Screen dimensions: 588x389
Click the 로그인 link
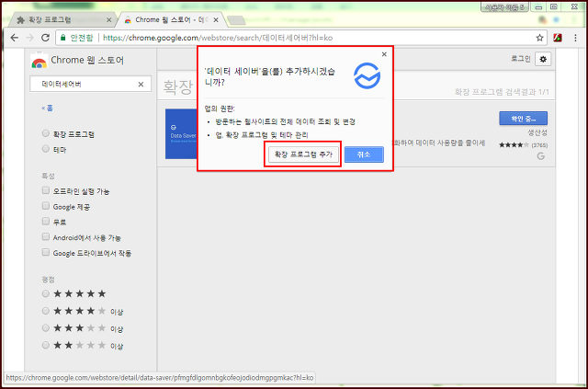pyautogui.click(x=521, y=59)
